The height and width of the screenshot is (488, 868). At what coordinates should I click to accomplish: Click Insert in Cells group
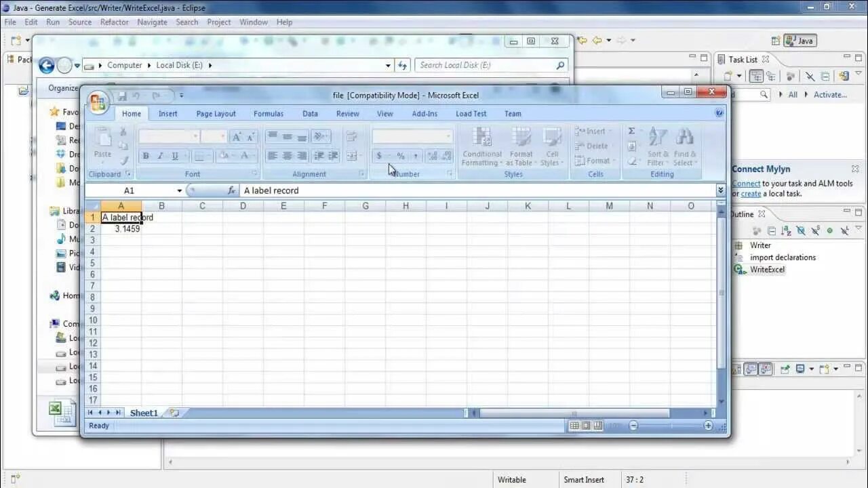[x=592, y=131]
